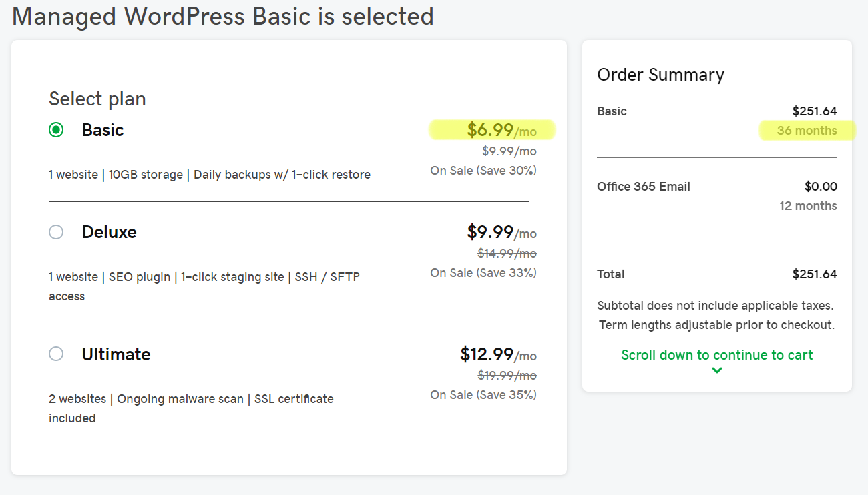Click the Deluxe plan name label
Image resolution: width=868 pixels, height=495 pixels.
[109, 232]
